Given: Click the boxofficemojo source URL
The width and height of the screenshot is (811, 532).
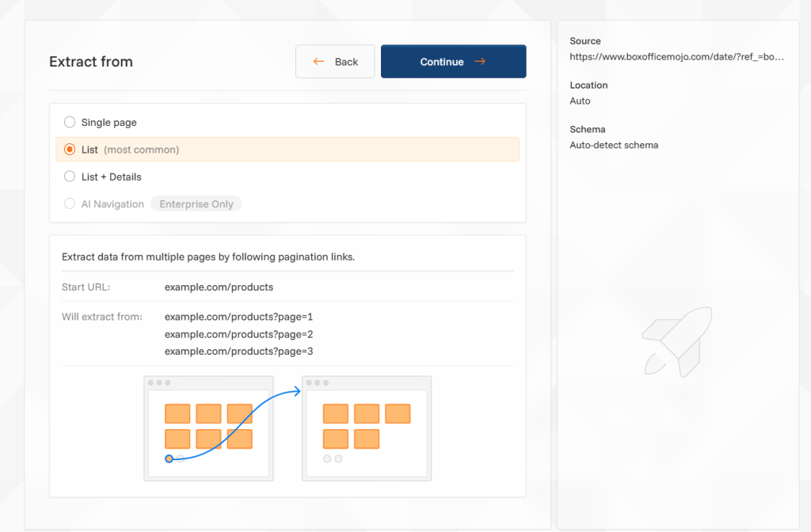Looking at the screenshot, I should [677, 57].
